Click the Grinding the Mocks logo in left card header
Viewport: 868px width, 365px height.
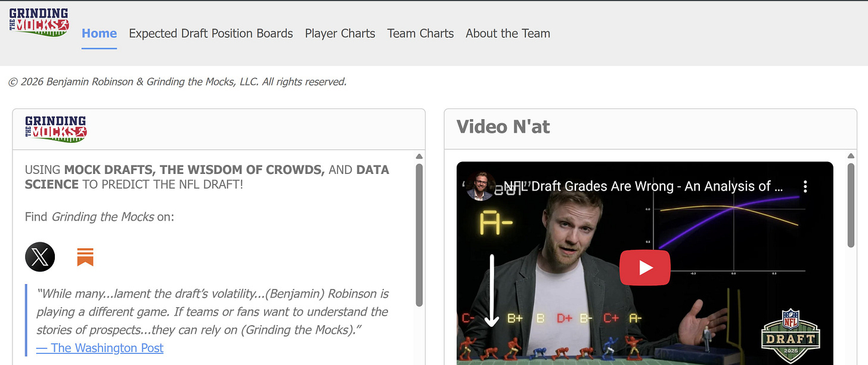(x=56, y=130)
